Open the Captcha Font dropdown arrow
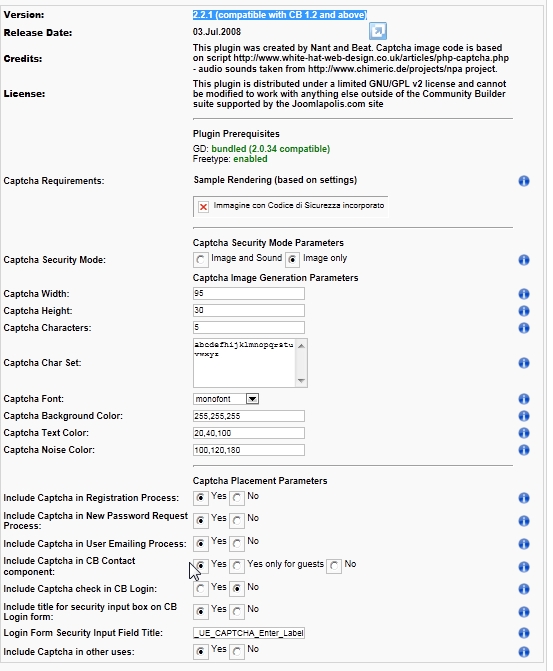Screen dimensions: 553x671 [x=253, y=399]
